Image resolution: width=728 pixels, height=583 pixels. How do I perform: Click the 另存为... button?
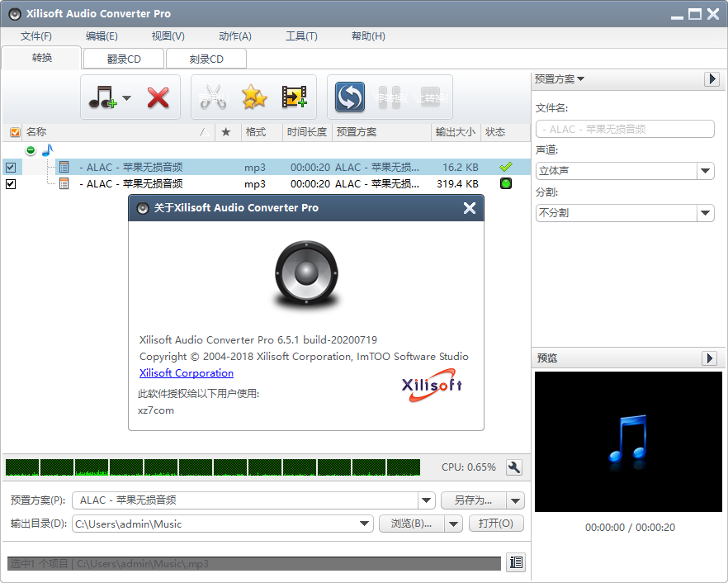(x=474, y=500)
